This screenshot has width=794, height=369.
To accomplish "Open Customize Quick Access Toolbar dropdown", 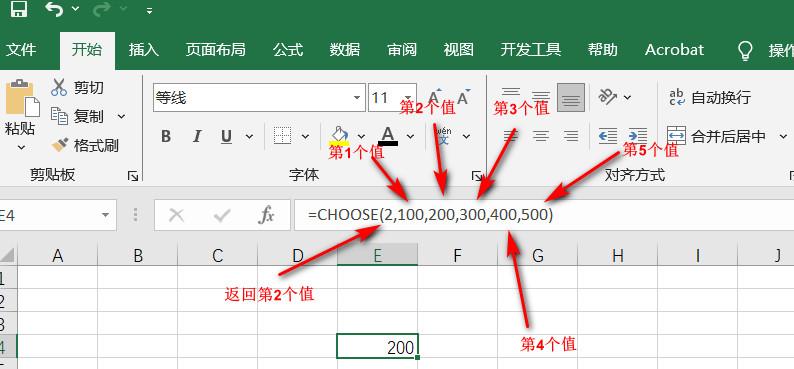I will [149, 10].
